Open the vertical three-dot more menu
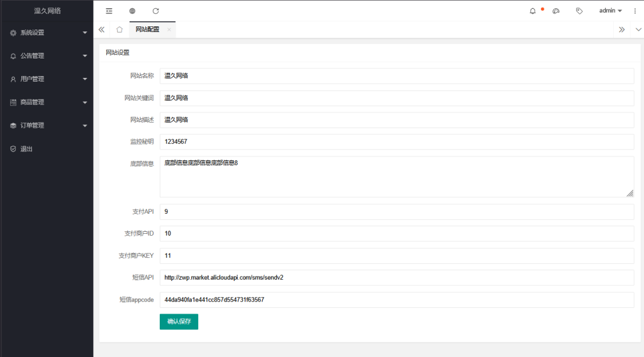This screenshot has height=357, width=644. pyautogui.click(x=635, y=11)
